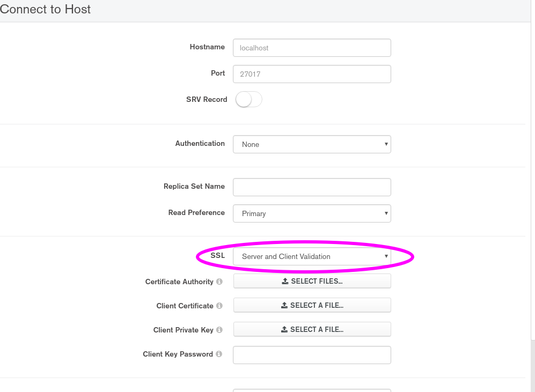Click the Connect to Host heading
The image size is (535, 392).
point(46,10)
